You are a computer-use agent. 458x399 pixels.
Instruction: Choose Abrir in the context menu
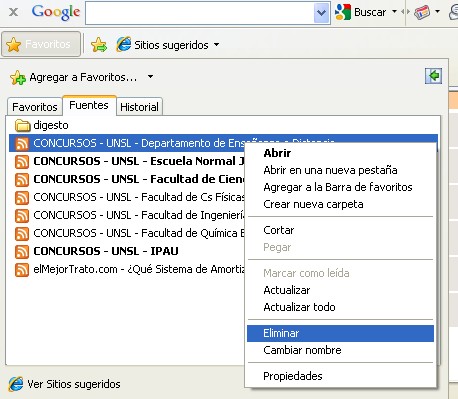[x=340, y=153]
